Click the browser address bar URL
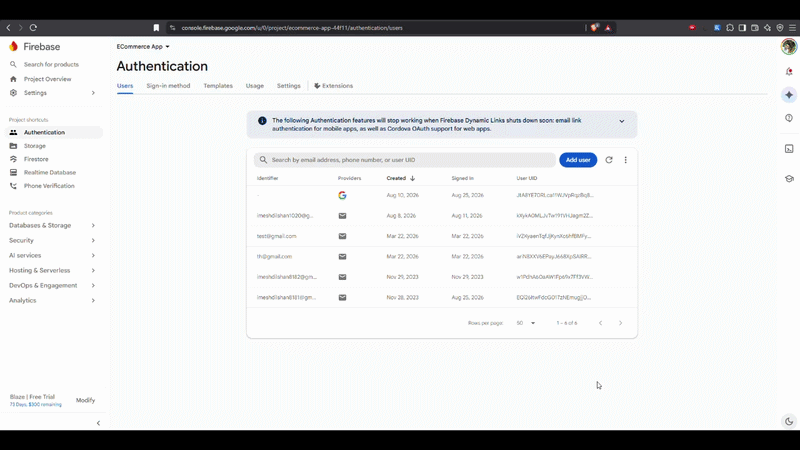This screenshot has height=450, width=800. tap(292, 28)
